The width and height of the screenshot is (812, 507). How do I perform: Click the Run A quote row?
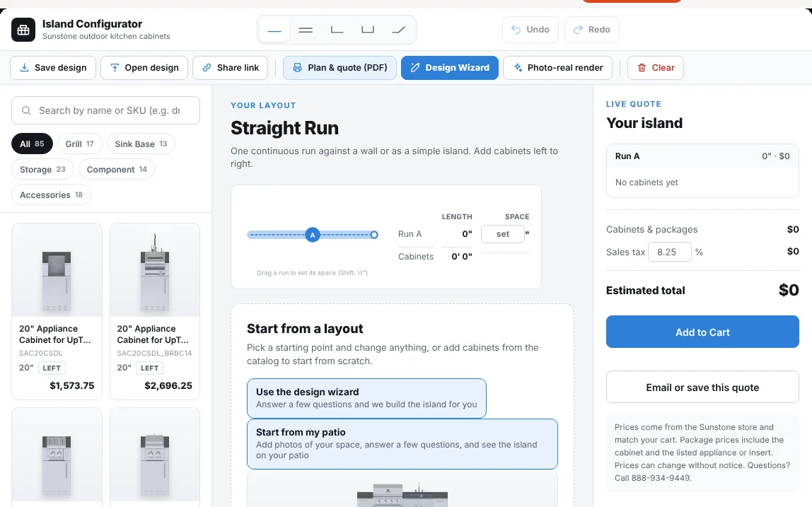703,156
